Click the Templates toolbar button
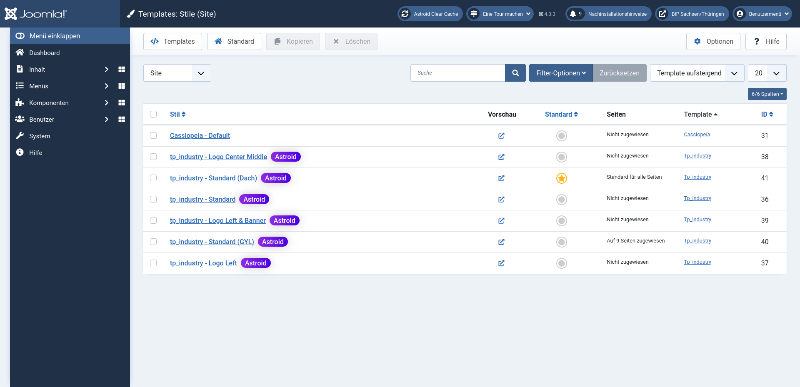This screenshot has width=800, height=387. click(172, 41)
